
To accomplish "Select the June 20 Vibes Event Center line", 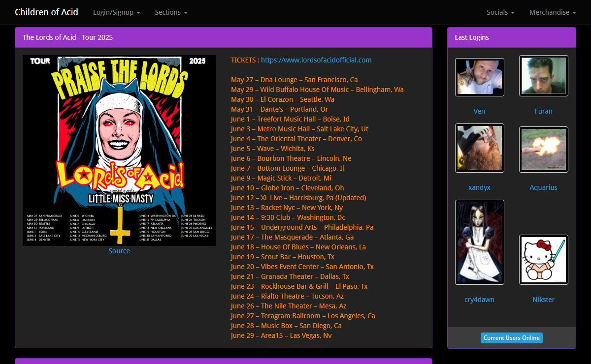I will (x=302, y=267).
